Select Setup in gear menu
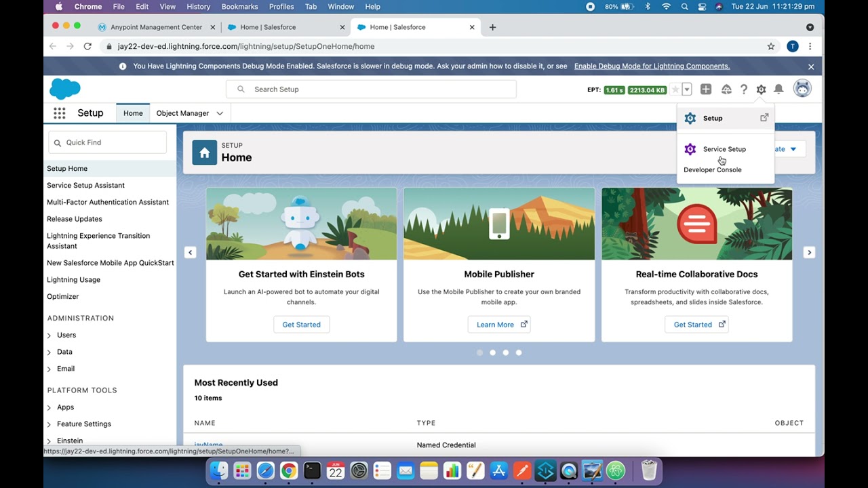 pyautogui.click(x=726, y=118)
